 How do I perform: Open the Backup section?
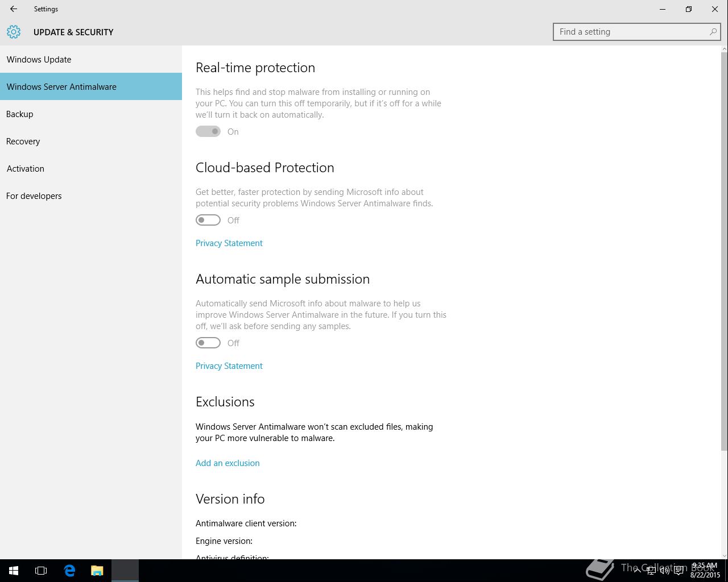(x=91, y=114)
